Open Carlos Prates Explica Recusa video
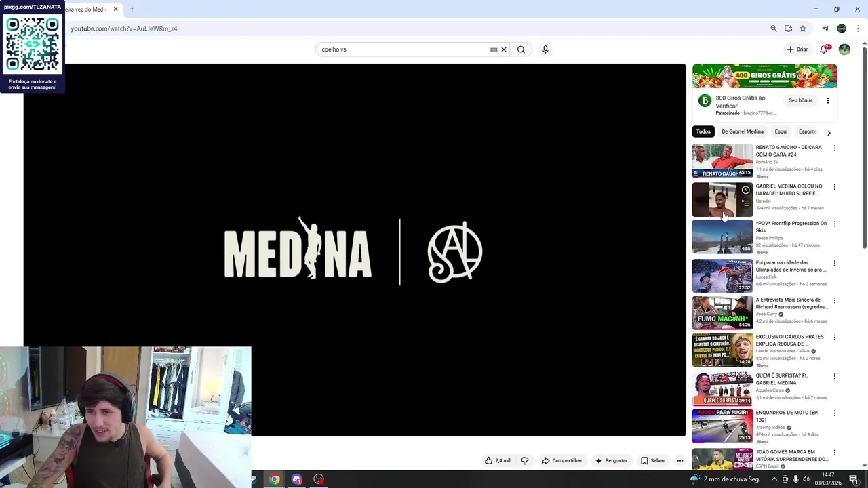Image resolution: width=868 pixels, height=488 pixels. (x=722, y=350)
